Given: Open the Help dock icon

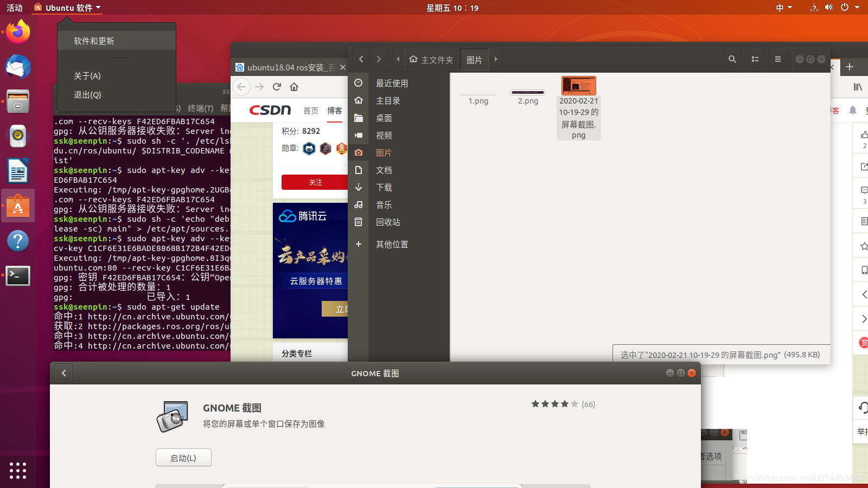Looking at the screenshot, I should point(18,240).
